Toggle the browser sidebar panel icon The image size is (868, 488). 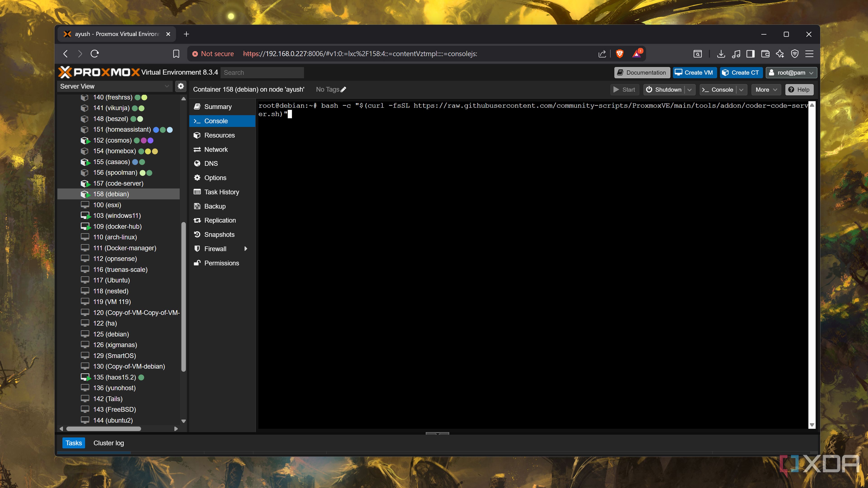[750, 54]
